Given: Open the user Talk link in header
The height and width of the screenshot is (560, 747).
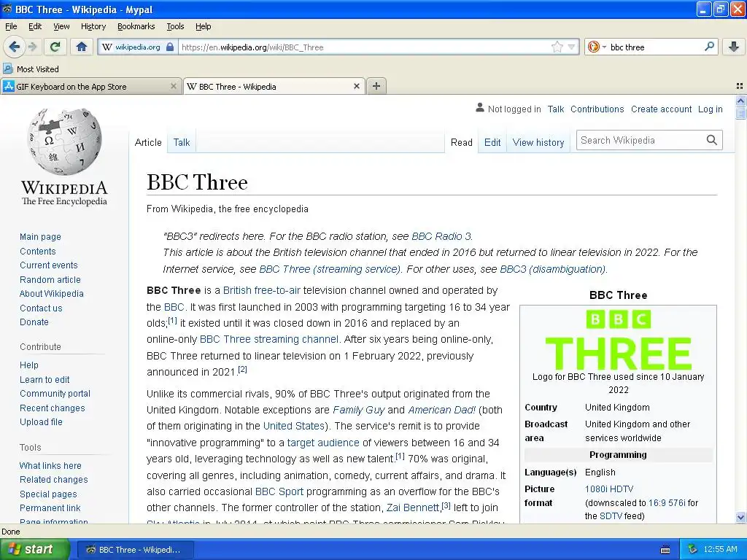Looking at the screenshot, I should pyautogui.click(x=555, y=109).
